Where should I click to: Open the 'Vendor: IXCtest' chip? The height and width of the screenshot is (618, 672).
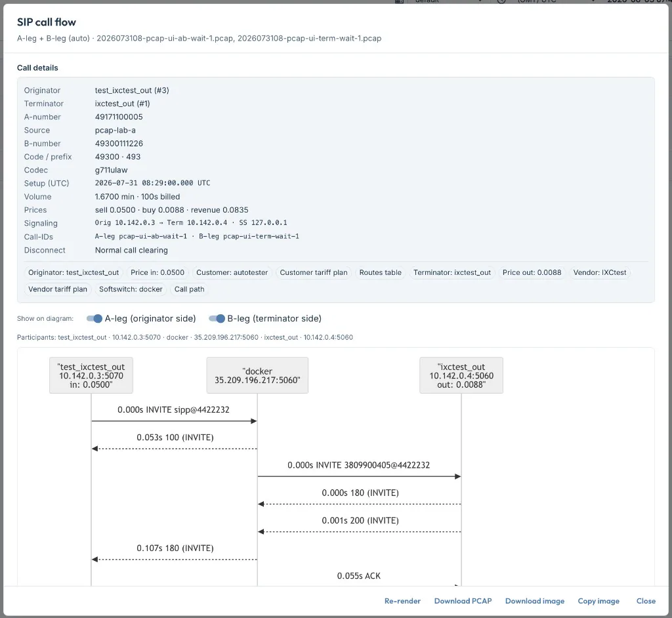[x=600, y=272]
